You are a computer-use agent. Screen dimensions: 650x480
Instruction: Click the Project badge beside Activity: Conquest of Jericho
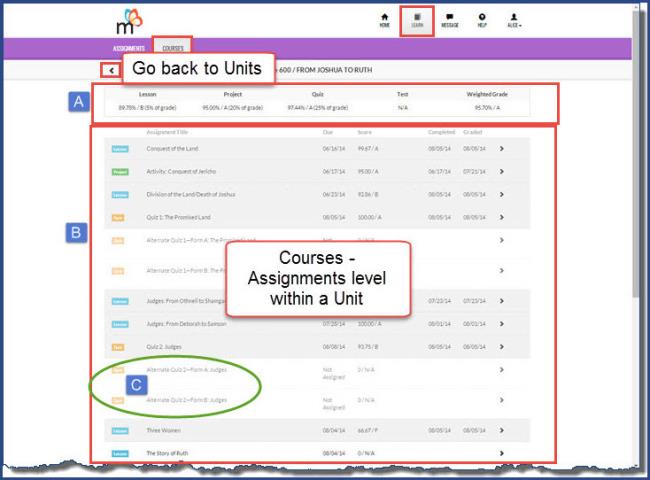point(120,172)
